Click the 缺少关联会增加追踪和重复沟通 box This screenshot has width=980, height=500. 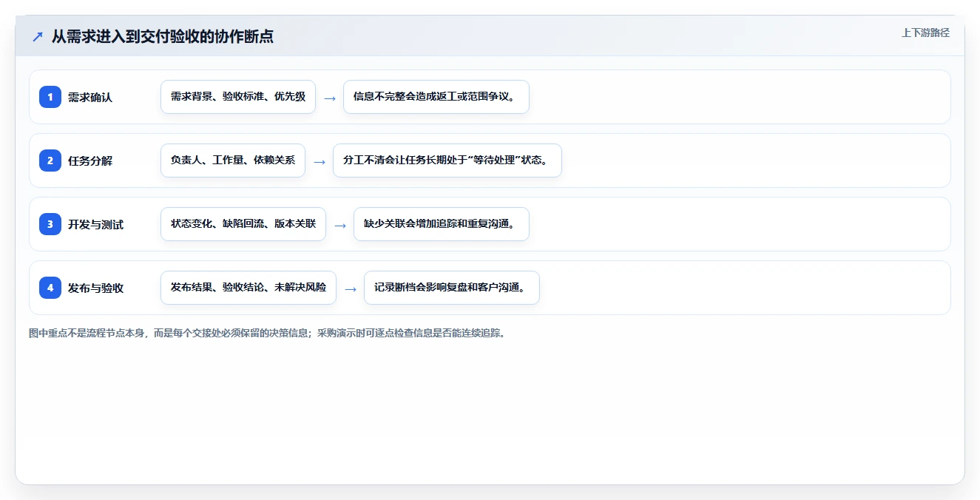442,224
